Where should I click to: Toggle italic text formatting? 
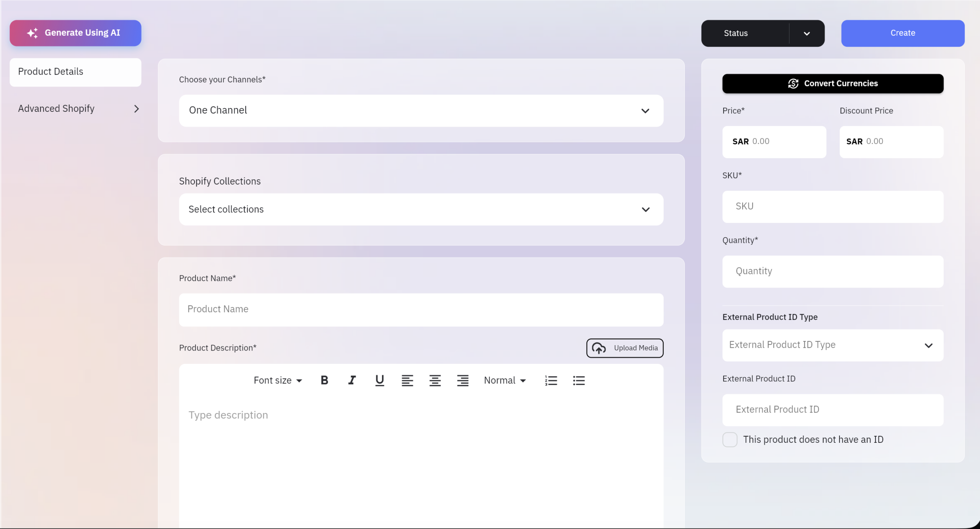click(x=352, y=380)
